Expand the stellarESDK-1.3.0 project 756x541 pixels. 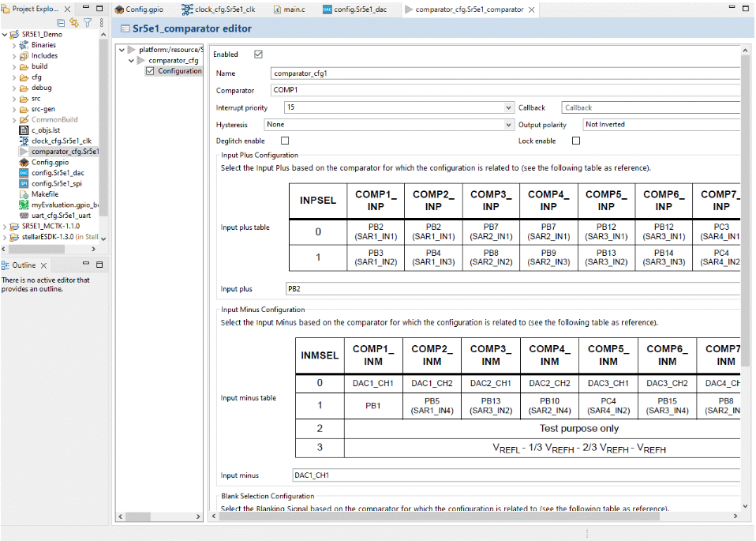point(6,236)
